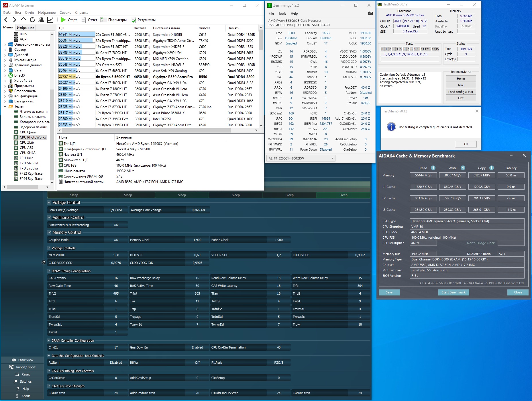Open the Справка menu in AIDA64
This screenshot has width=532, height=401.
click(x=82, y=13)
